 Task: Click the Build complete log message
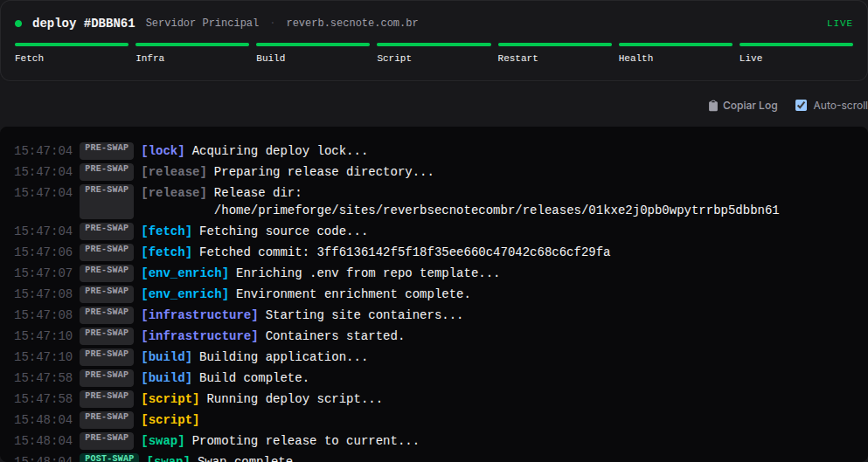coord(254,378)
